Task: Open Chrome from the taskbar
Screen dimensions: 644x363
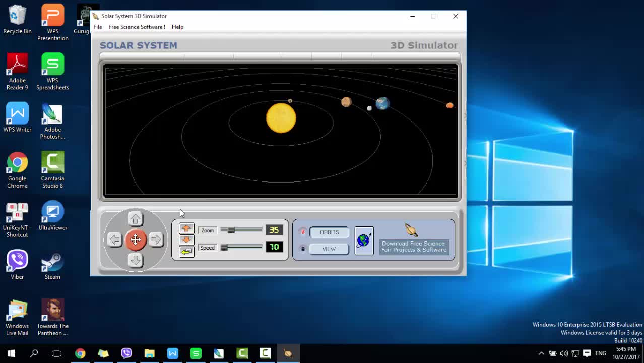Action: tap(80, 353)
